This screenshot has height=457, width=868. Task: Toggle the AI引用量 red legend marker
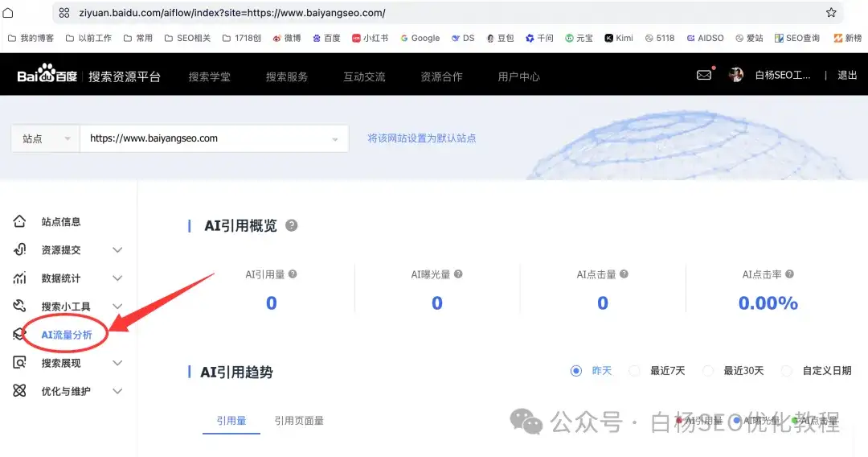tap(678, 421)
